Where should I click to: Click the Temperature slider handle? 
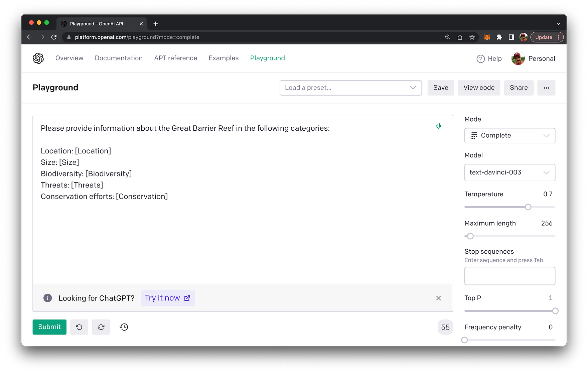tap(528, 207)
